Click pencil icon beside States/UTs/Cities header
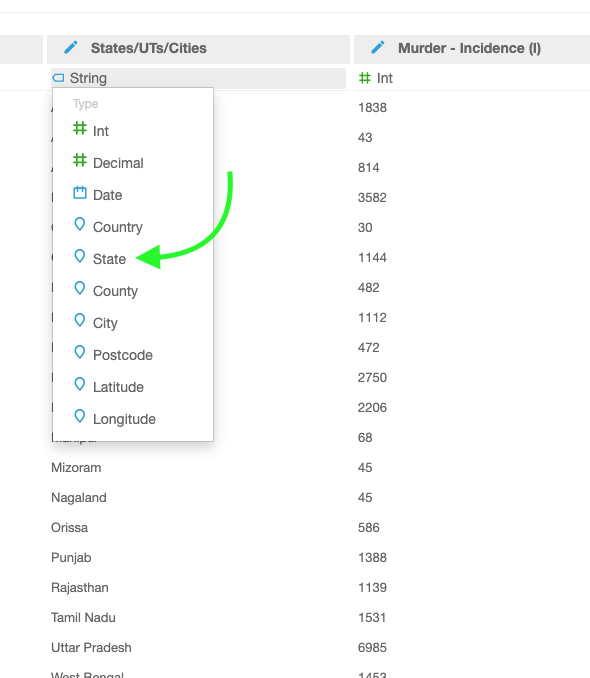This screenshot has width=590, height=678. point(71,47)
